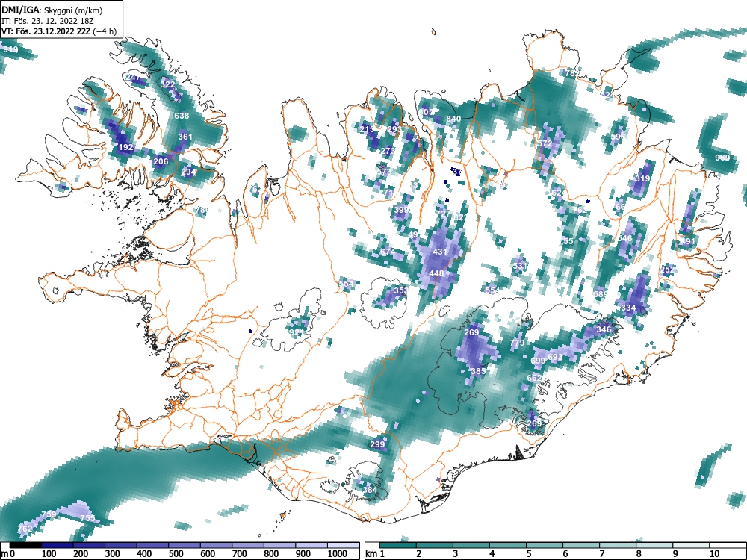
Task: Click the 319 visibility value in the east
Action: click(x=642, y=179)
